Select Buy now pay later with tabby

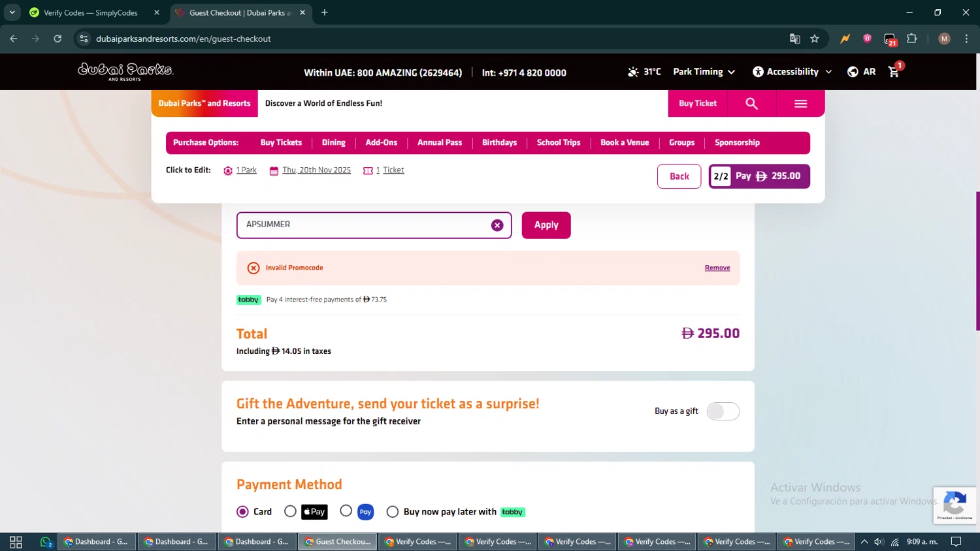[x=393, y=512]
